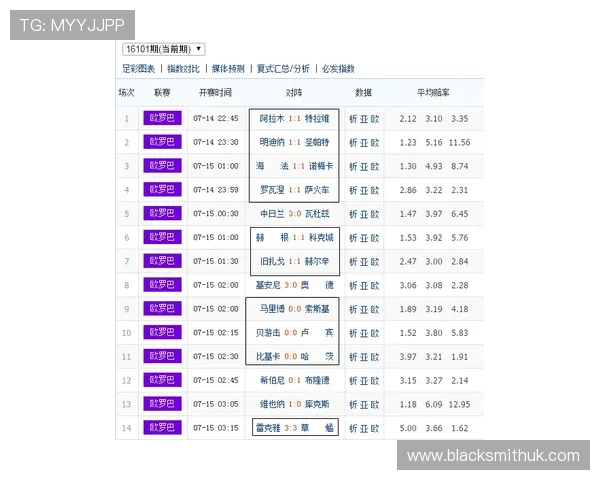Select away team 萨火车

coord(317,190)
